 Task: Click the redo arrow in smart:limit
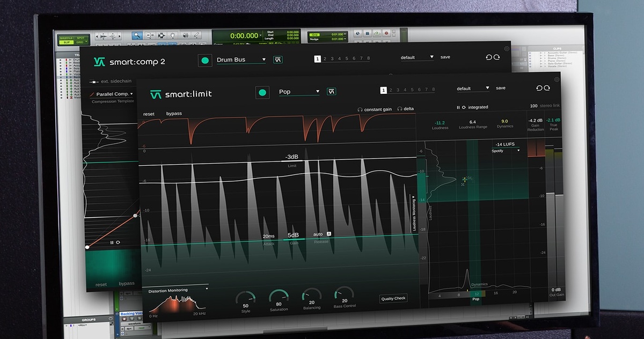[x=547, y=88]
